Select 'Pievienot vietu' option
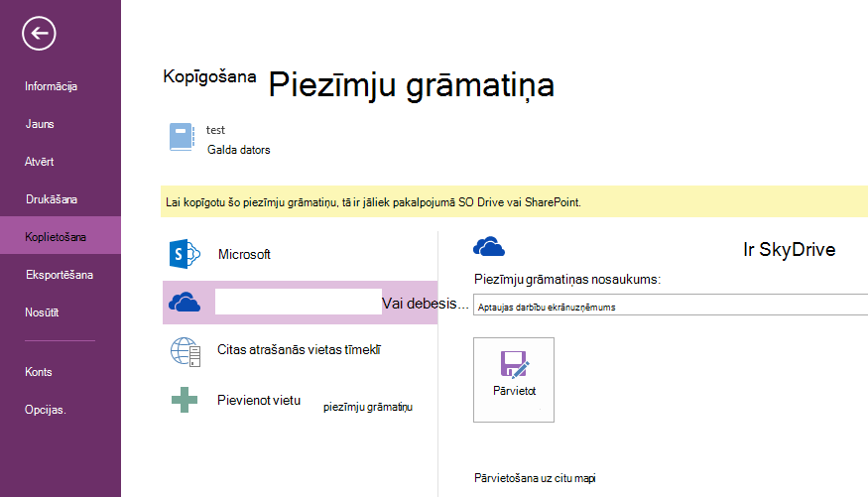Viewport: 868px width, 497px height. click(x=259, y=400)
